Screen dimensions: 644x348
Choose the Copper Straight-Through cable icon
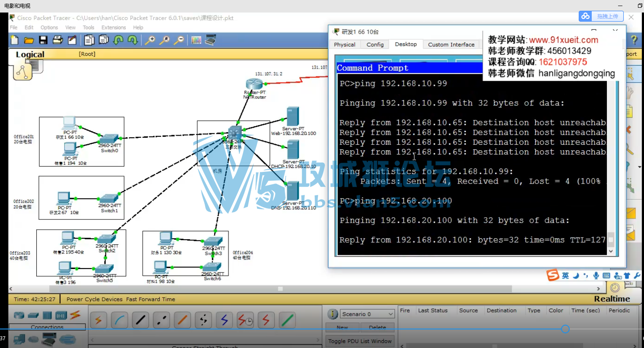point(140,320)
